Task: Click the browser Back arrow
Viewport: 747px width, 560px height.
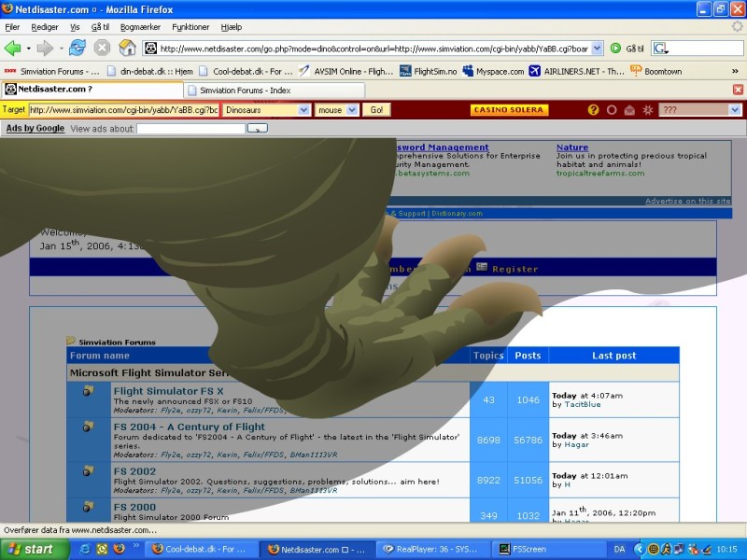Action: click(x=12, y=49)
